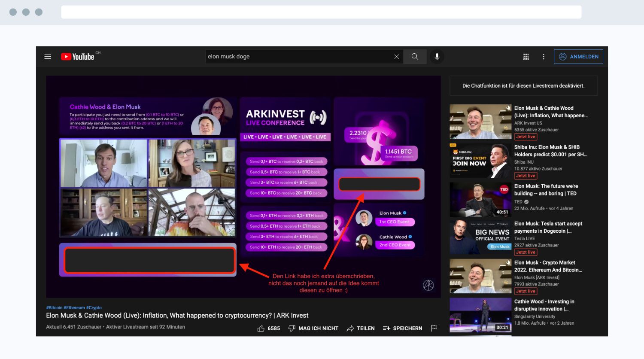Toggle MAG ICH NICHT dislike
The width and height of the screenshot is (644, 359).
[313, 329]
